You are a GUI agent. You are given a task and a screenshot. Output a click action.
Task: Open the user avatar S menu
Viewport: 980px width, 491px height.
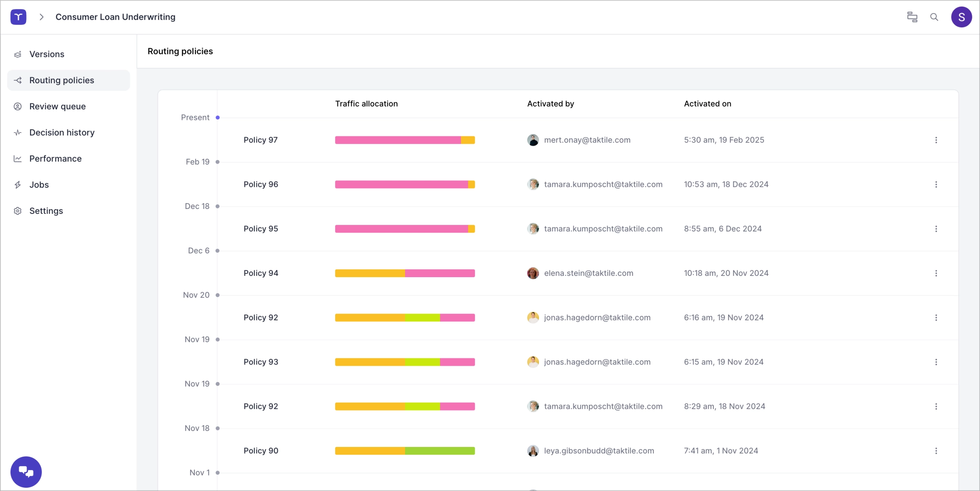tap(961, 17)
